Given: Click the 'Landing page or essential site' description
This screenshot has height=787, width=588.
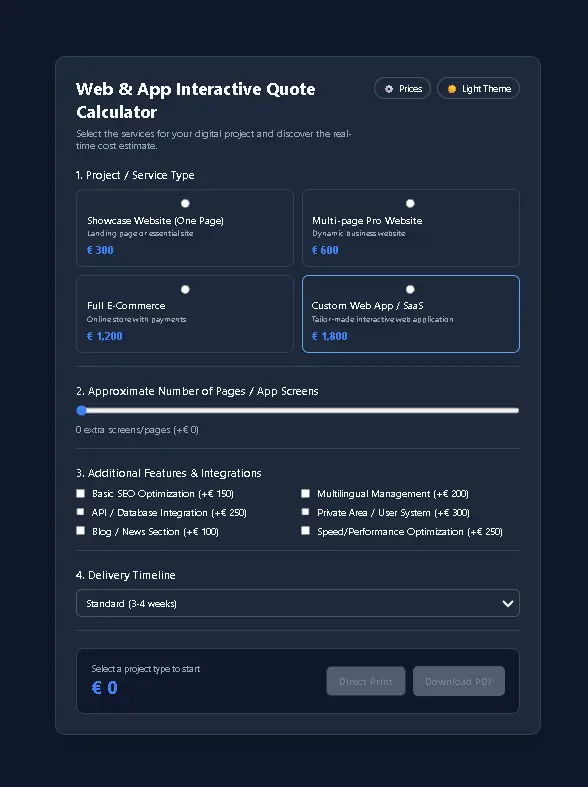Looking at the screenshot, I should coord(140,233).
